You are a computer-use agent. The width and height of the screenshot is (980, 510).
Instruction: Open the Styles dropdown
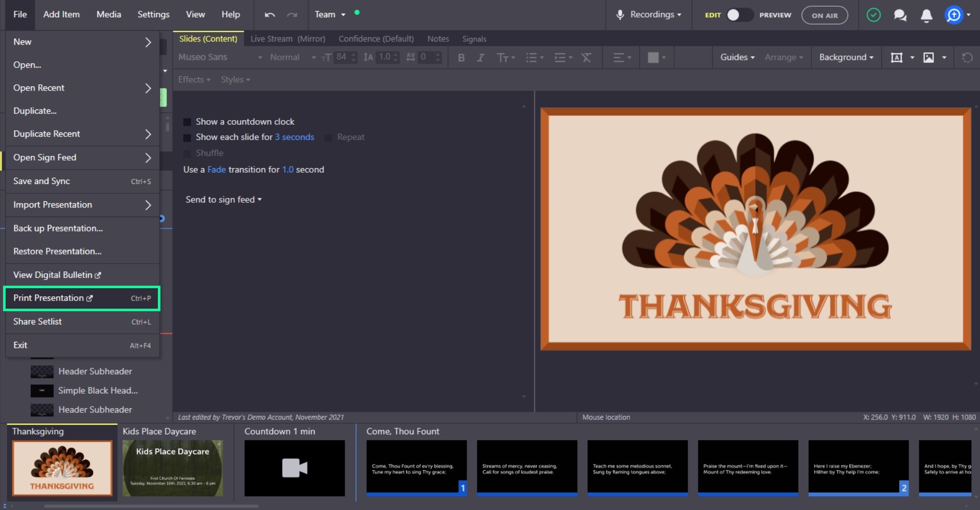[236, 80]
